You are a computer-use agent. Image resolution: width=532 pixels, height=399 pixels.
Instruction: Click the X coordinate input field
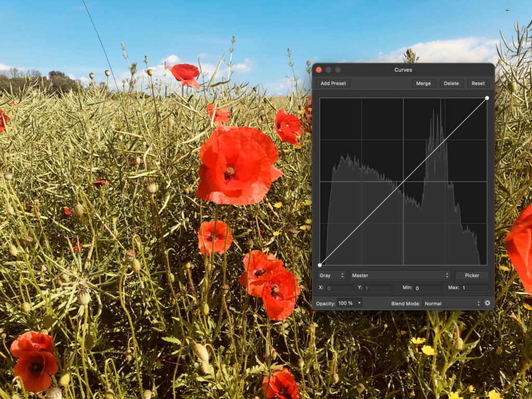pos(340,288)
